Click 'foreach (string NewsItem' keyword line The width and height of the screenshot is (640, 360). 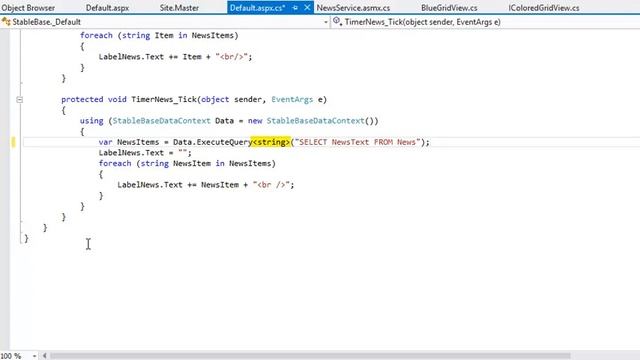tap(187, 163)
